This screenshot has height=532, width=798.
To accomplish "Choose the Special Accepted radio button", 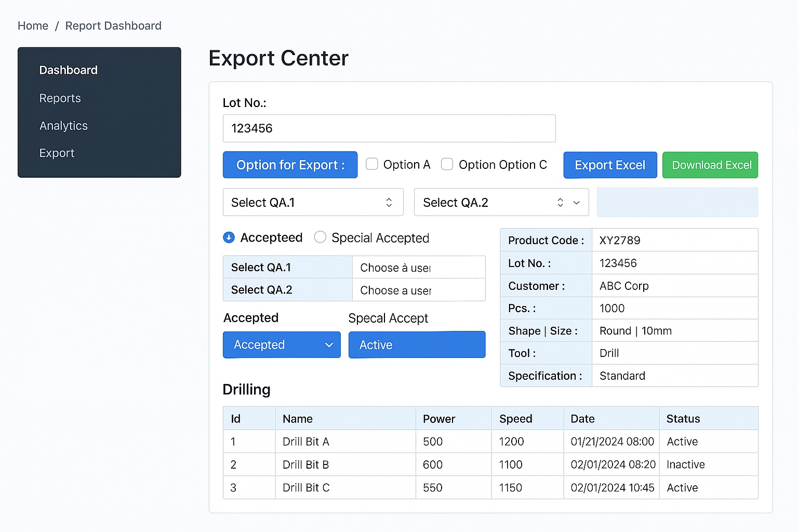I will click(320, 237).
